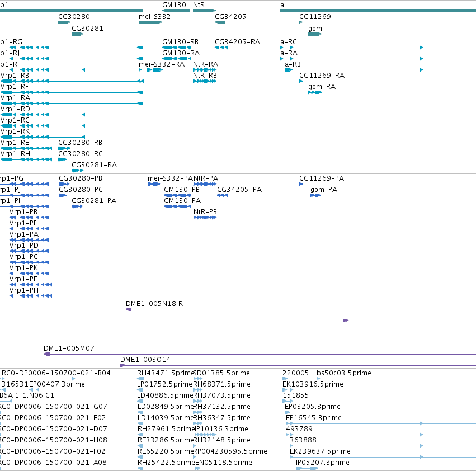The image size is (476, 471).
Task: Click the EK239637.5prime EST label
Action: [320, 451]
